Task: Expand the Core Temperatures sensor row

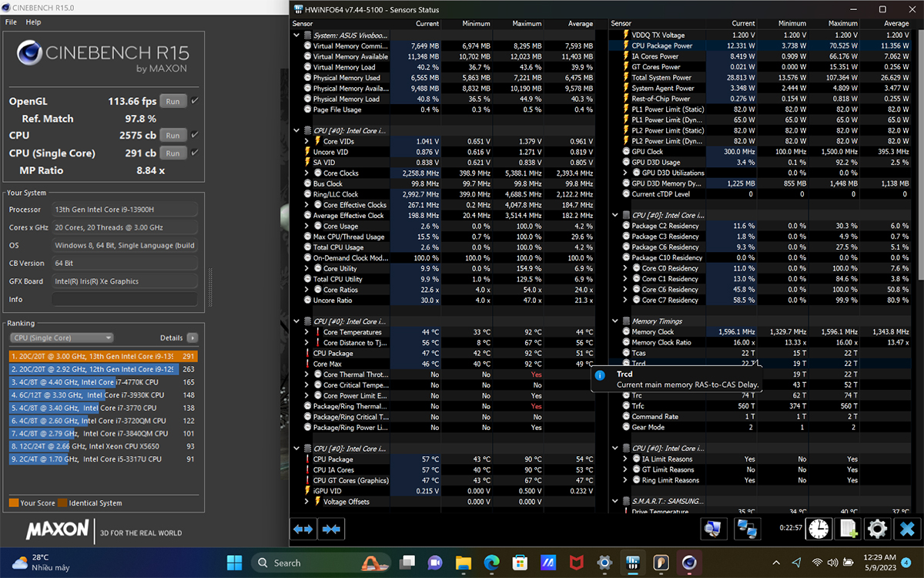Action: click(x=307, y=332)
